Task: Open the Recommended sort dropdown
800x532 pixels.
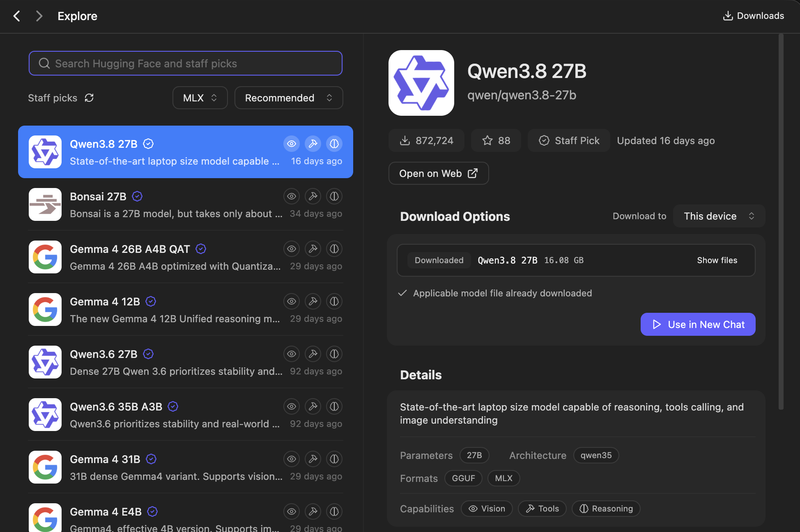Action: pos(289,98)
